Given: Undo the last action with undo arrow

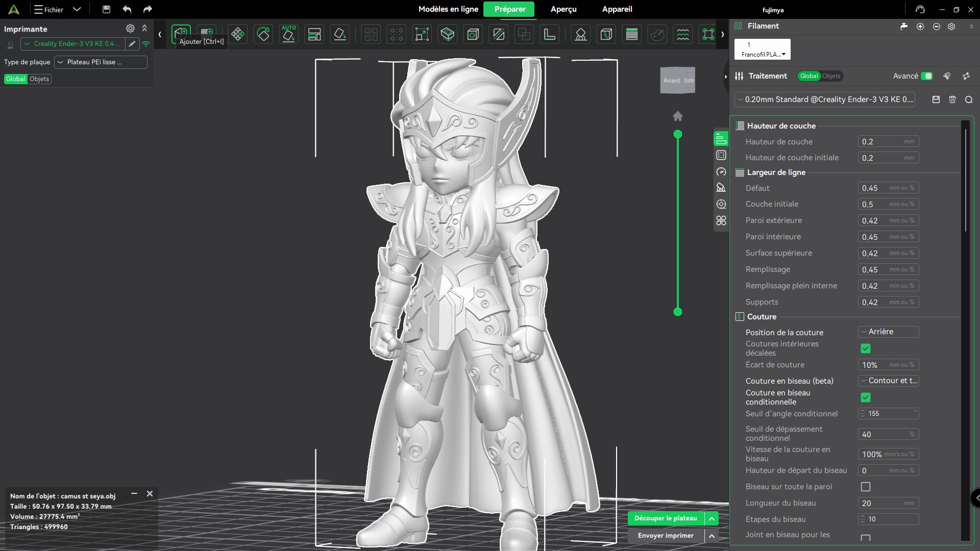Looking at the screenshot, I should coord(127,9).
